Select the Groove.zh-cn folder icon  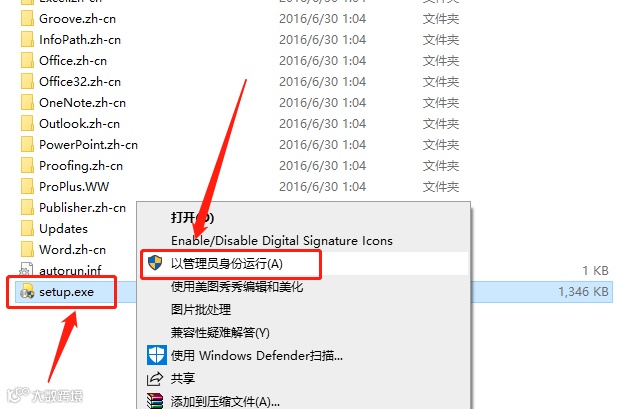27,19
